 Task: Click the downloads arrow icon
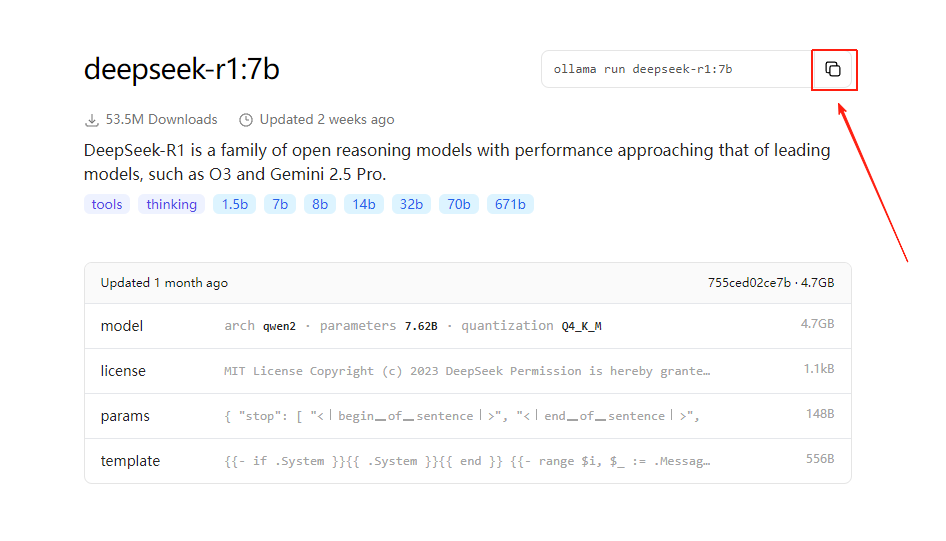[x=92, y=120]
